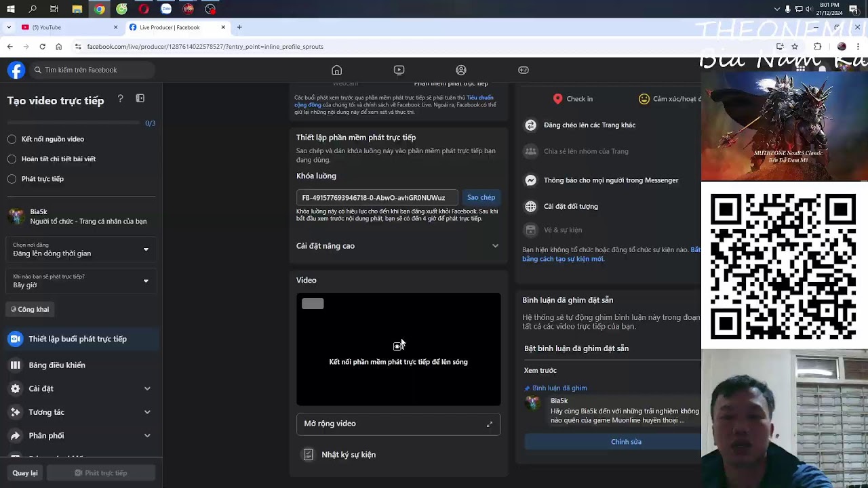
Task: Select the Kết nối nguồn video step circle
Action: pos(12,139)
